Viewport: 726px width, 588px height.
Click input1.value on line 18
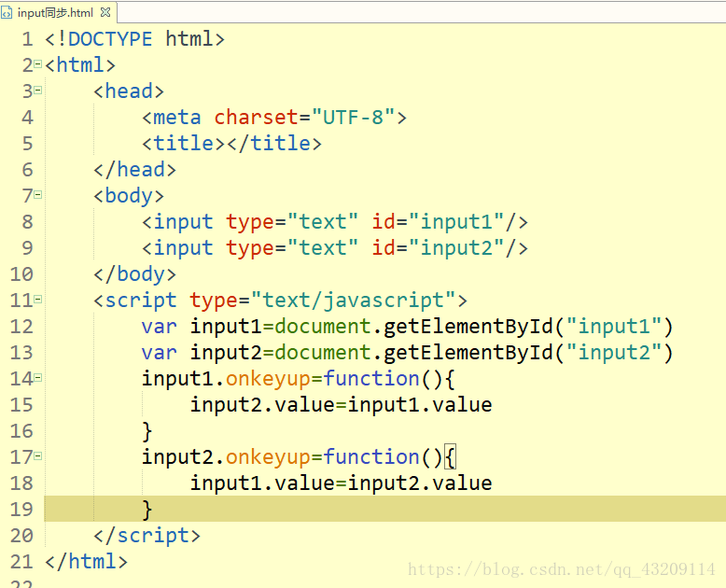(x=262, y=483)
